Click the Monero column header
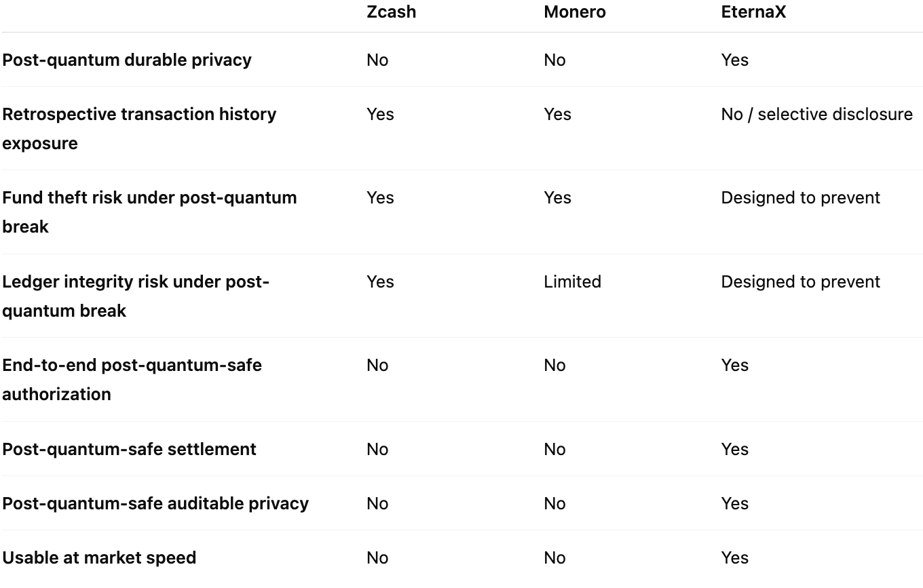This screenshot has height=588, width=923. click(574, 12)
